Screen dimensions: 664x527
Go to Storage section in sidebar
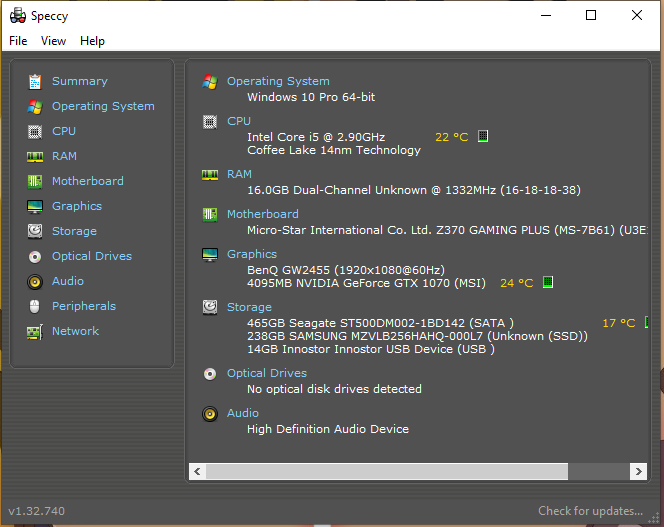[x=74, y=231]
